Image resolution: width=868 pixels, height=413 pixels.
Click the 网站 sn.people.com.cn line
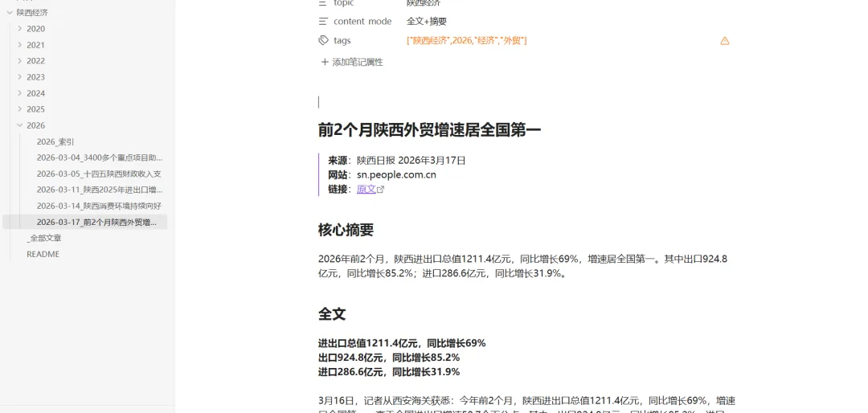[x=382, y=175]
